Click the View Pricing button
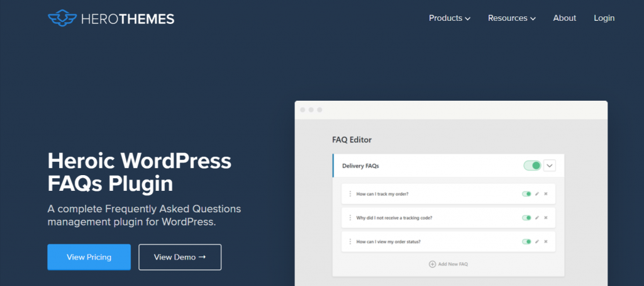The width and height of the screenshot is (644, 286). pyautogui.click(x=89, y=257)
